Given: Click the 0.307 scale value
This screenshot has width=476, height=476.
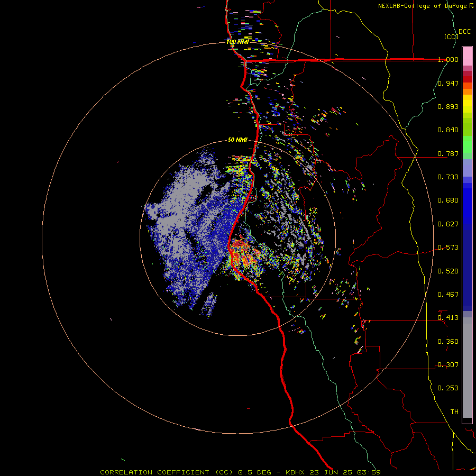Looking at the screenshot, I should [448, 365].
